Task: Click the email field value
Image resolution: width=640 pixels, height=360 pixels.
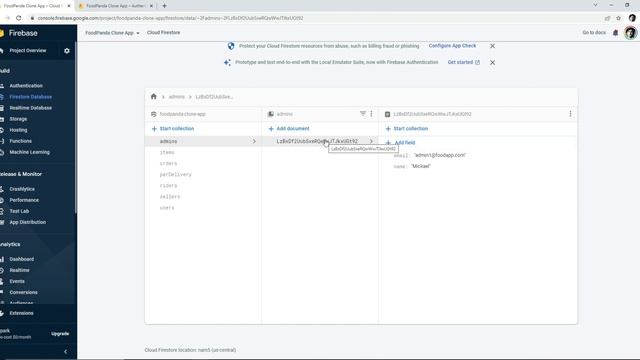Action: (x=440, y=155)
